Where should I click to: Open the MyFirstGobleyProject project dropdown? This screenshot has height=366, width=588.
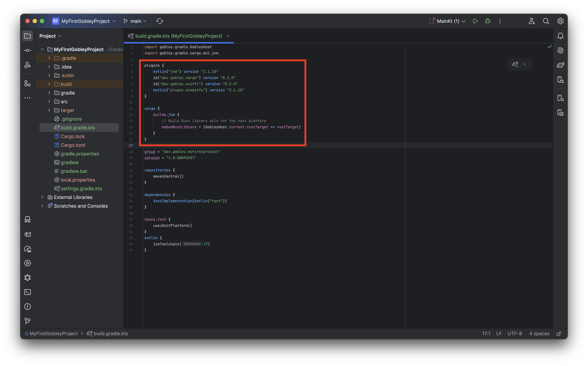84,21
